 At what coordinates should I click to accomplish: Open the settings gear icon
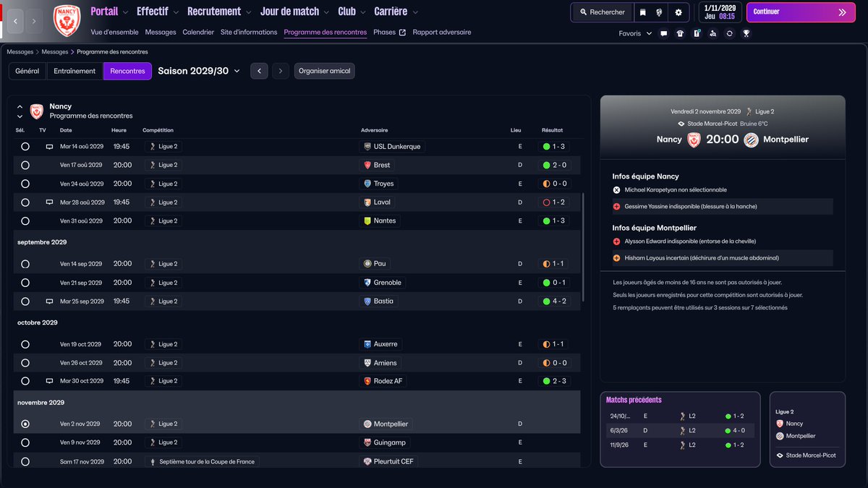pos(678,12)
